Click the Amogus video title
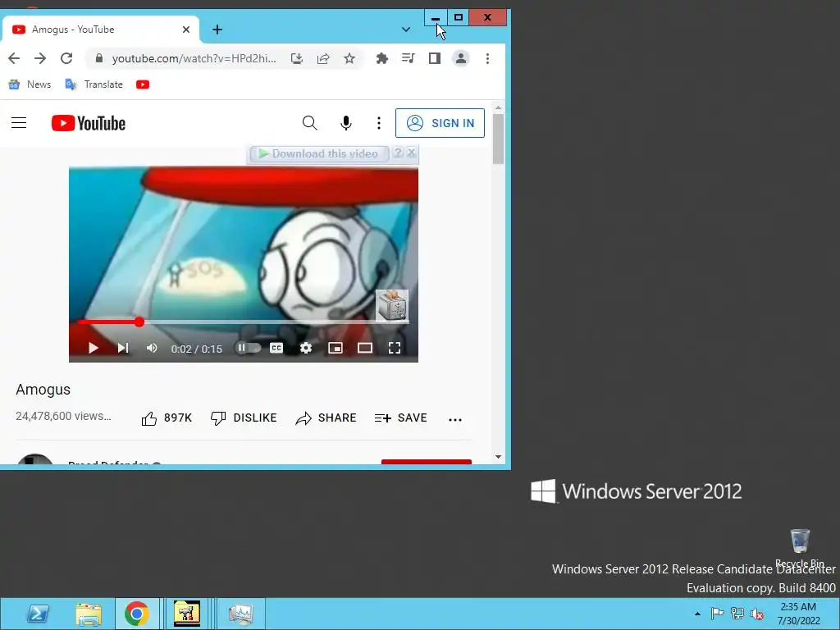The image size is (840, 630). tap(43, 390)
